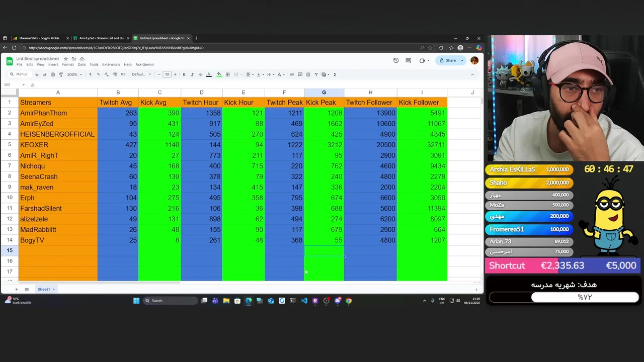Create a filter with funnel icon
Viewport: 644px width, 362px height.
tap(316, 74)
